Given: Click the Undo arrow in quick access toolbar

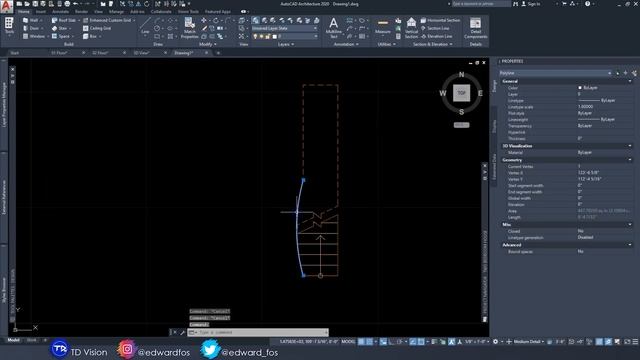Looking at the screenshot, I should tap(76, 4).
